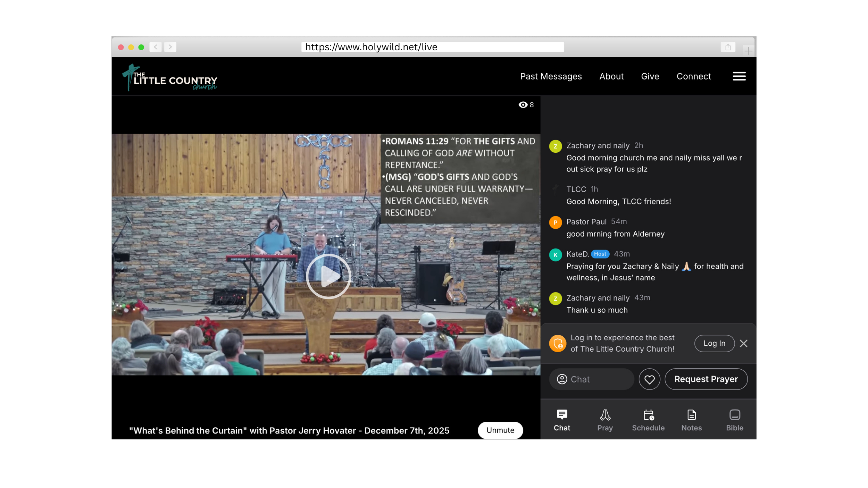Click the Log In button
The height and width of the screenshot is (488, 868).
click(x=714, y=343)
